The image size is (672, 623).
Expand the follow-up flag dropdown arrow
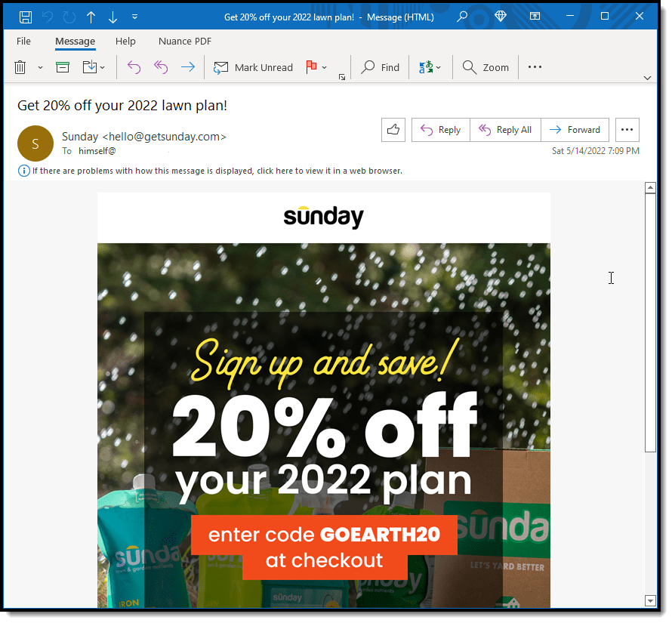[x=325, y=67]
